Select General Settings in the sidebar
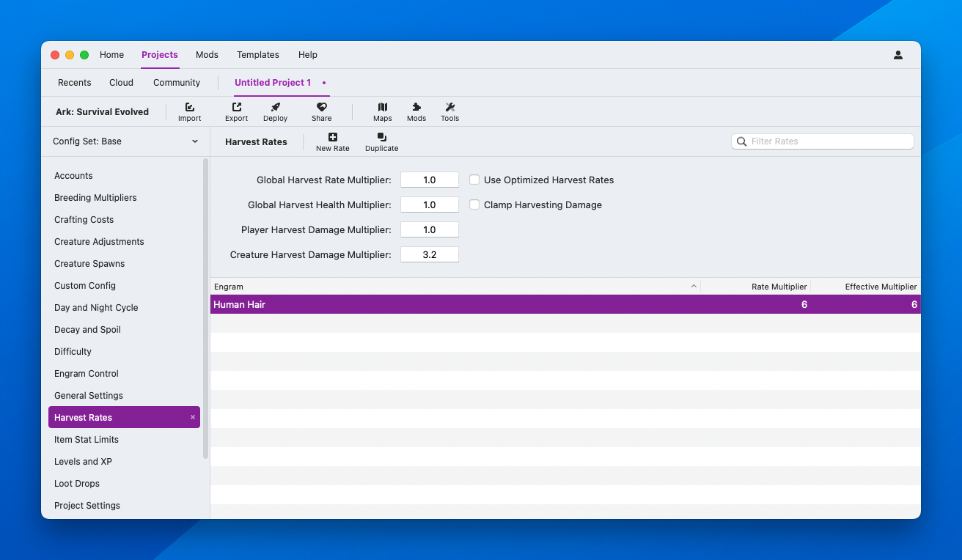Viewport: 962px width, 560px height. coord(124,396)
